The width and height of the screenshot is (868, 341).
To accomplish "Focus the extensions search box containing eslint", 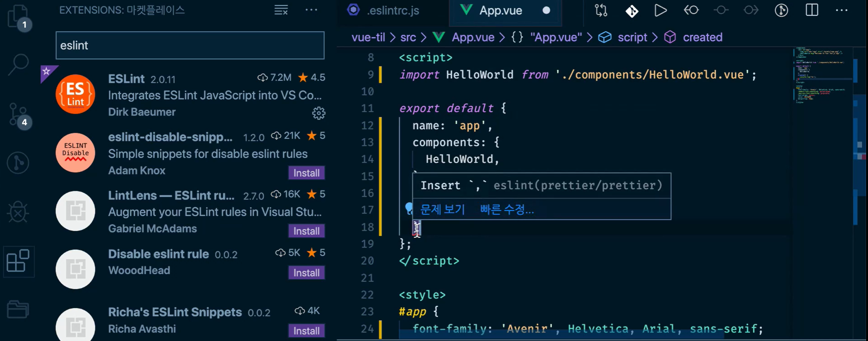I will point(190,45).
